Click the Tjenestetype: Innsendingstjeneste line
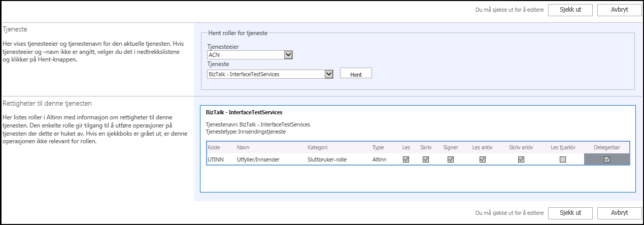 (246, 132)
